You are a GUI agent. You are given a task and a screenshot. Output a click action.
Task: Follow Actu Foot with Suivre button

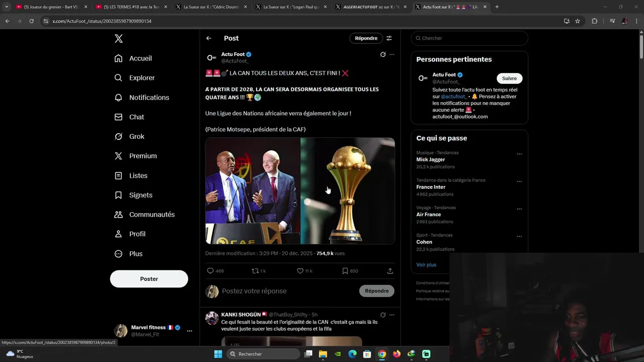click(x=509, y=78)
